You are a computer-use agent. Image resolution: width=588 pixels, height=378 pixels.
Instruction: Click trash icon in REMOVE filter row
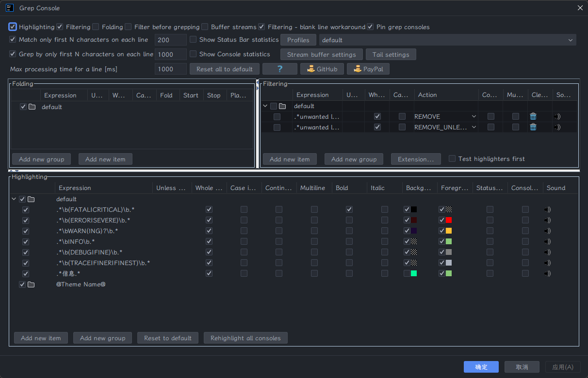[533, 116]
